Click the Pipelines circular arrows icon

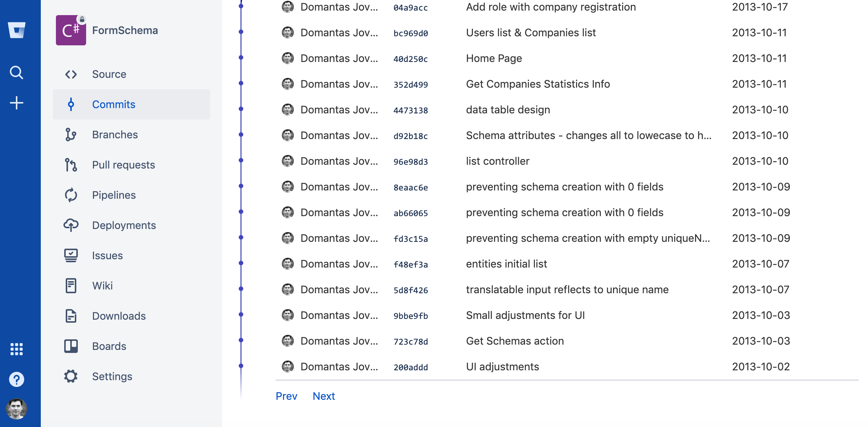point(71,195)
